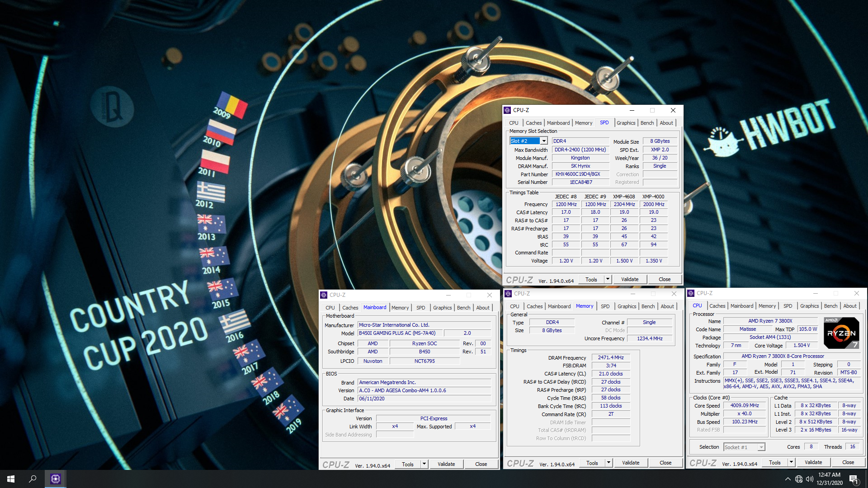Open About tab in Memory window
Image resolution: width=868 pixels, height=488 pixels.
point(667,306)
